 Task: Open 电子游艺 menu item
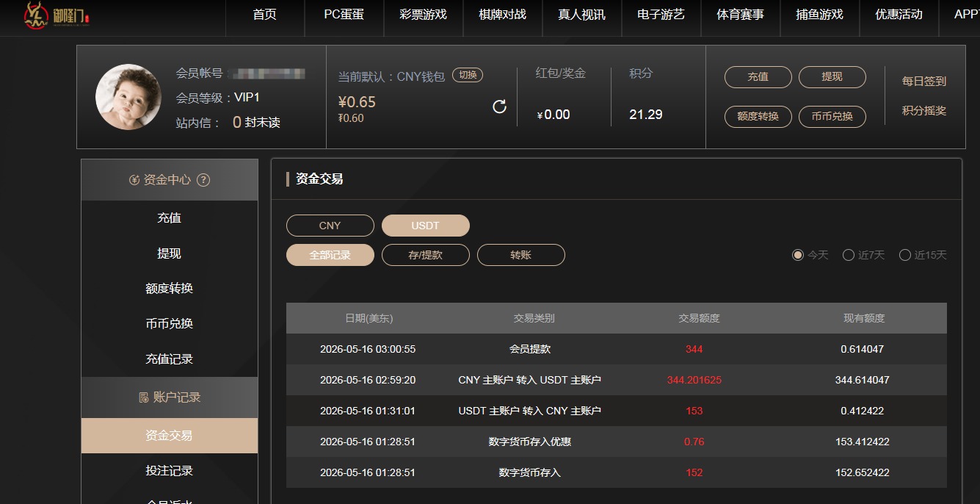(x=661, y=15)
